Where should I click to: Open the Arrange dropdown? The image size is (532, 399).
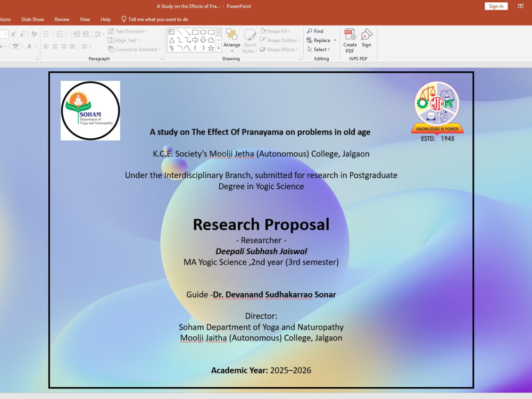point(232,41)
